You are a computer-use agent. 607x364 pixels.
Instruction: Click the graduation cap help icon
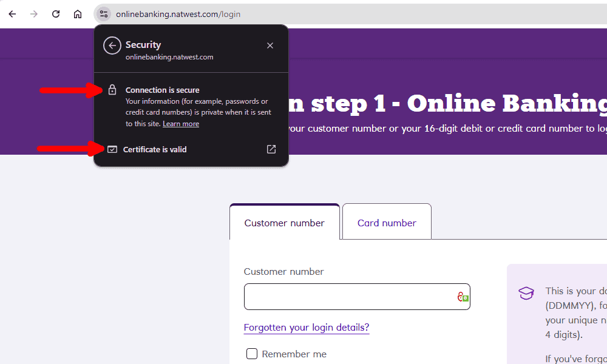[526, 293]
